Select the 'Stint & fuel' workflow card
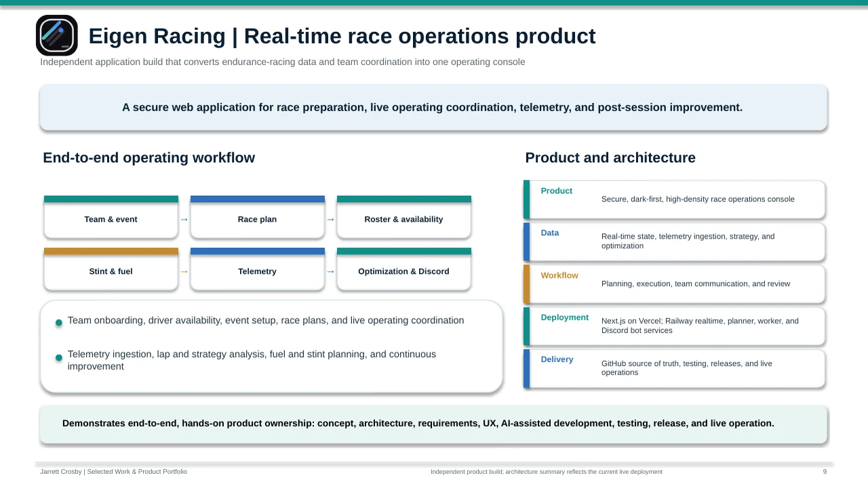The width and height of the screenshot is (868, 488). pyautogui.click(x=111, y=269)
